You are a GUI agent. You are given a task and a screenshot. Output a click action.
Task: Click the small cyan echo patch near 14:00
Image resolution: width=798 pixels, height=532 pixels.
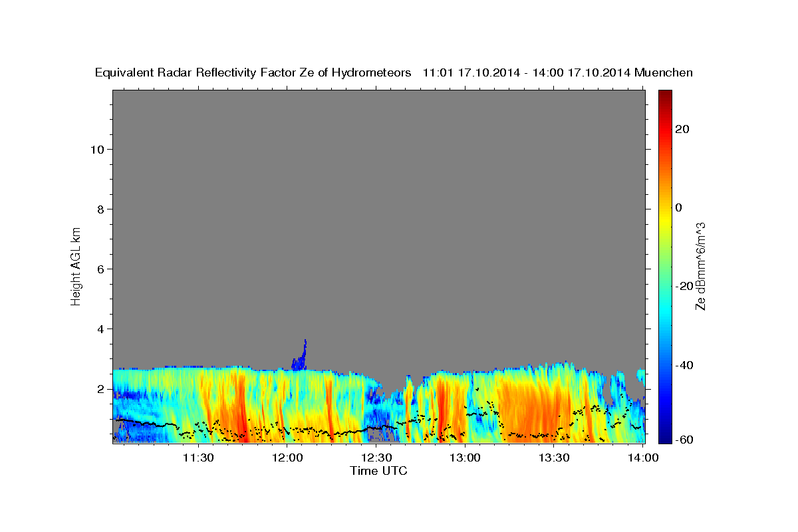point(640,375)
